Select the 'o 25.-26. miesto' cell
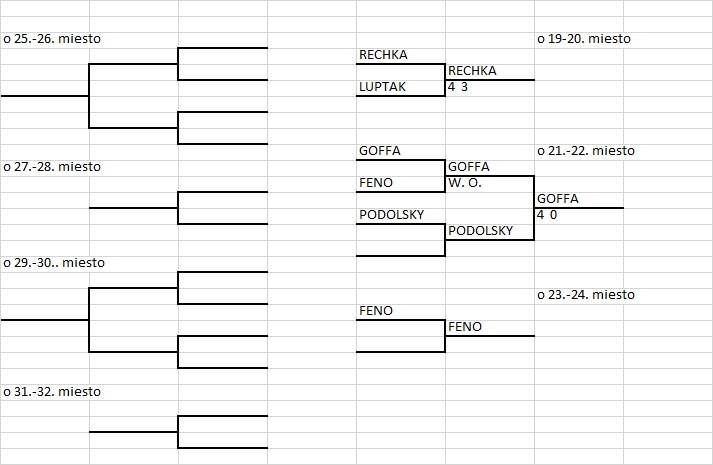 coord(52,39)
